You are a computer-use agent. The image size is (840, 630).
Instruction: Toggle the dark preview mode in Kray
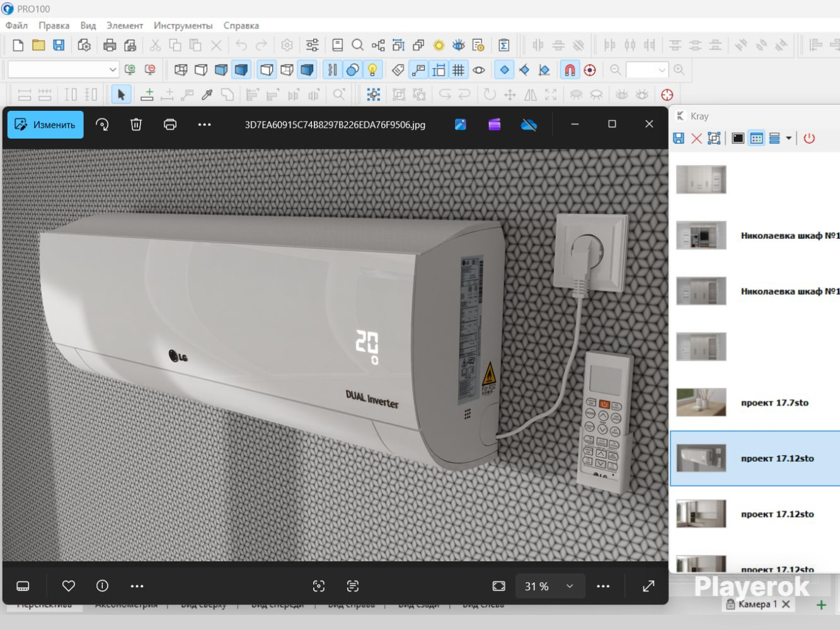coord(738,138)
